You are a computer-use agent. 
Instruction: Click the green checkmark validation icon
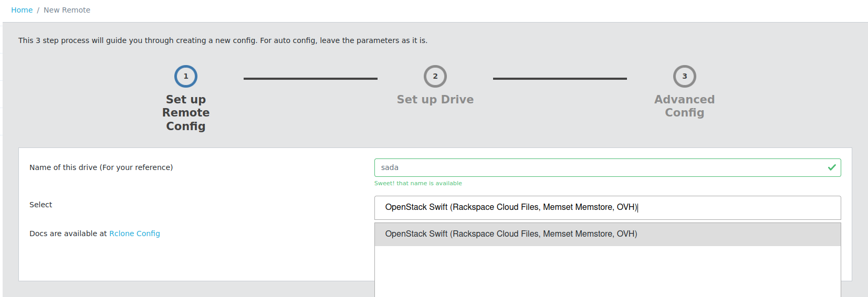[832, 167]
